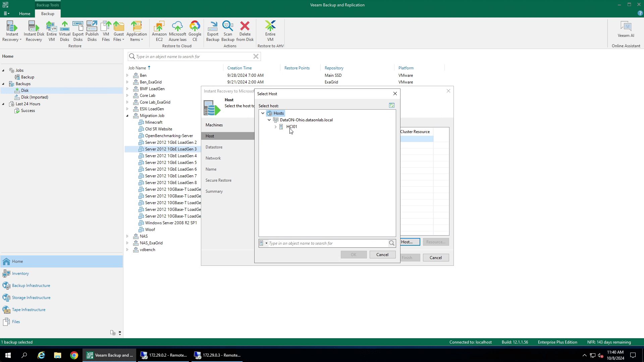Select HCI01 host in tree
This screenshot has width=644, height=362.
pyautogui.click(x=291, y=127)
